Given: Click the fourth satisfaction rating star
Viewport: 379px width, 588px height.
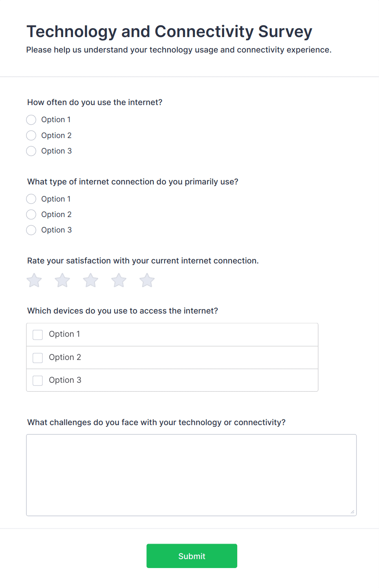Looking at the screenshot, I should (x=118, y=280).
